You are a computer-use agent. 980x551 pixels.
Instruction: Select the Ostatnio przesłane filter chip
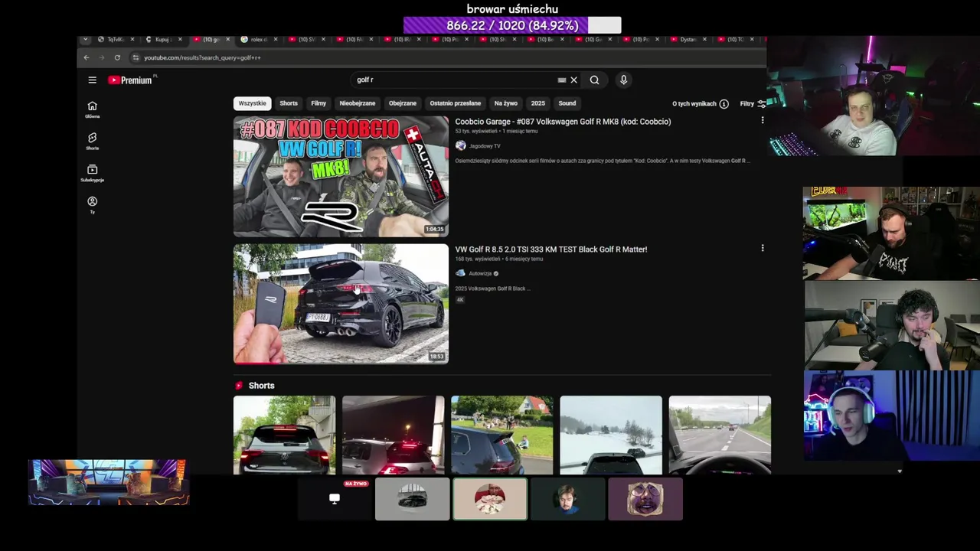click(x=456, y=103)
